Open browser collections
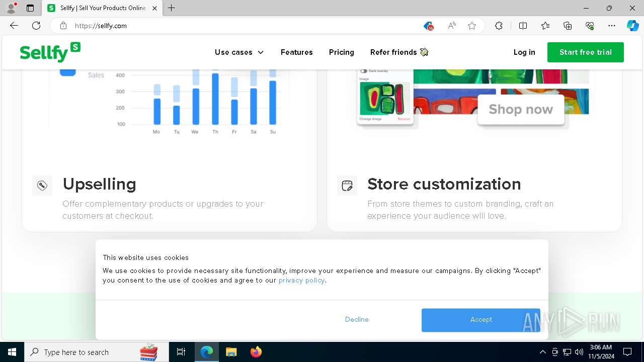The image size is (644, 362). point(568,26)
